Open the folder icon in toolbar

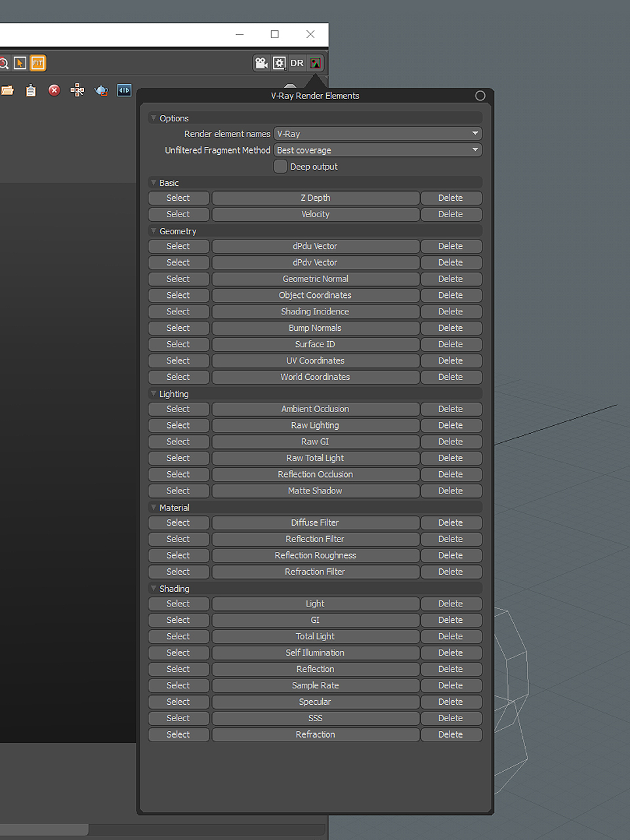coord(7,91)
